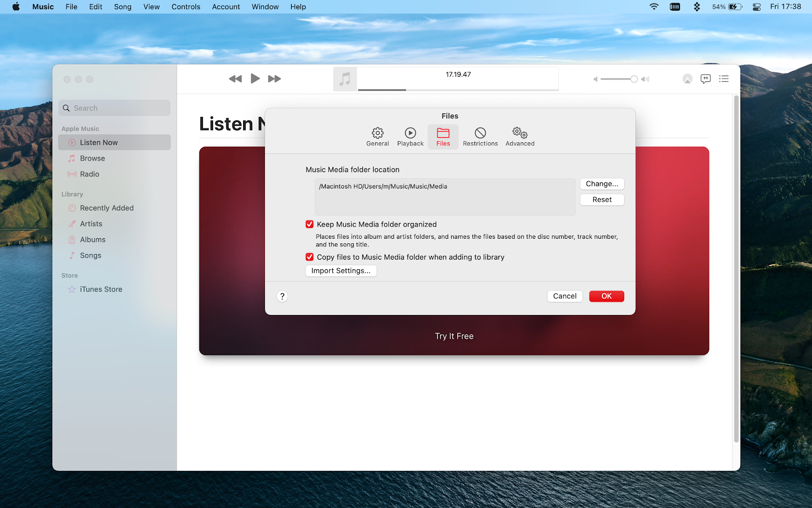Open Browse in the sidebar

[114, 158]
